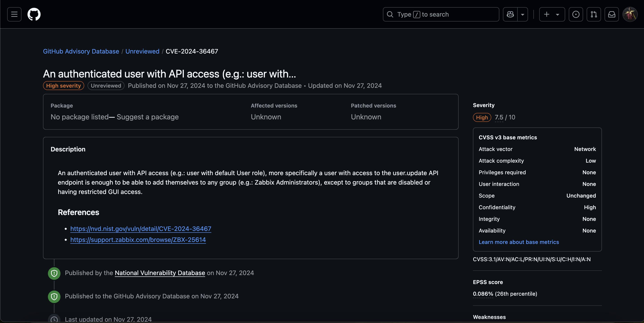Viewport: 644px width, 323px height.
Task: Click the Patched versions Unknown value
Action: pyautogui.click(x=366, y=117)
